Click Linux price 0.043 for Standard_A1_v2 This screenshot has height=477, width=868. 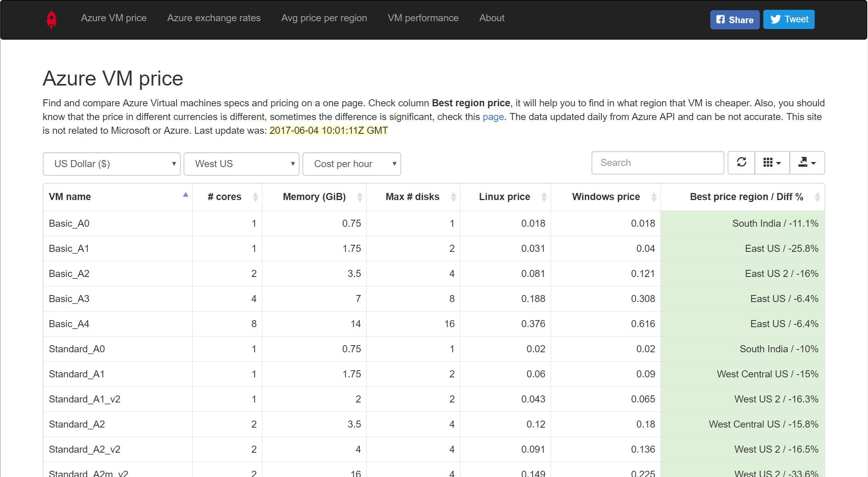coord(533,399)
